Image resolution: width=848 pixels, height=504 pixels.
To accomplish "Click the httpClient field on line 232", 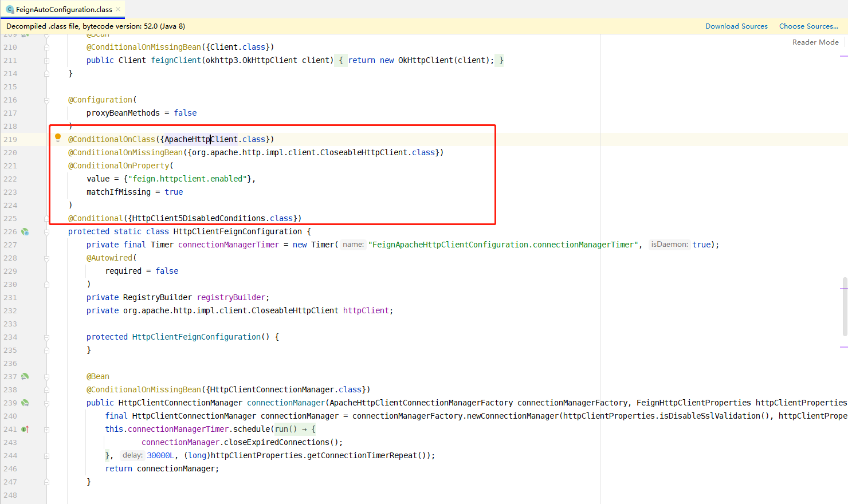I will tap(366, 310).
